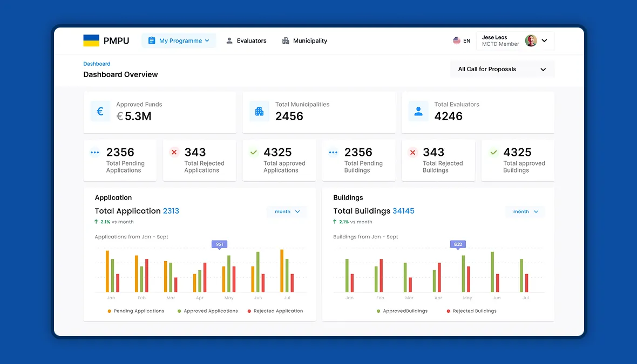Click the Dashboard breadcrumb link
The image size is (637, 364).
[97, 64]
